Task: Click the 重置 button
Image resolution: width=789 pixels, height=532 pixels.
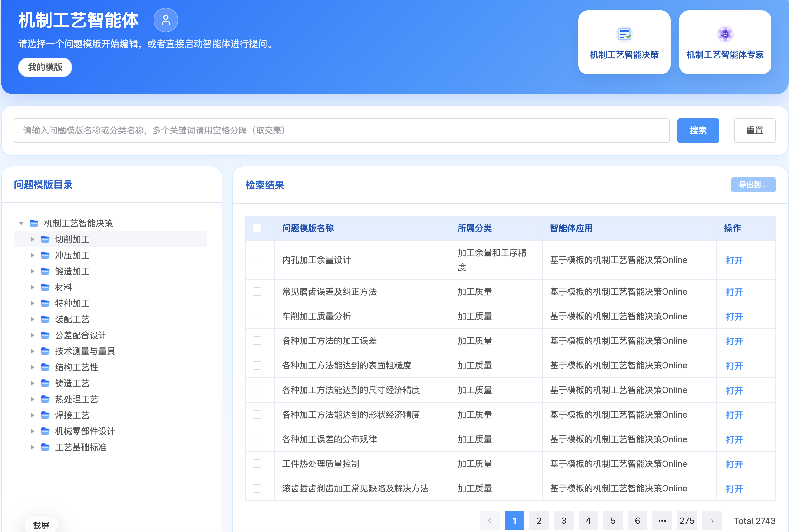Action: pos(754,131)
